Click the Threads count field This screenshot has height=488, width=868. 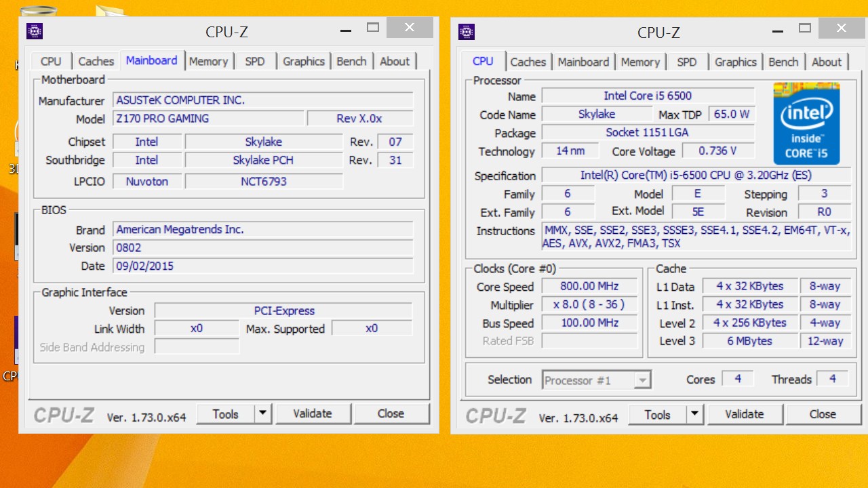833,379
